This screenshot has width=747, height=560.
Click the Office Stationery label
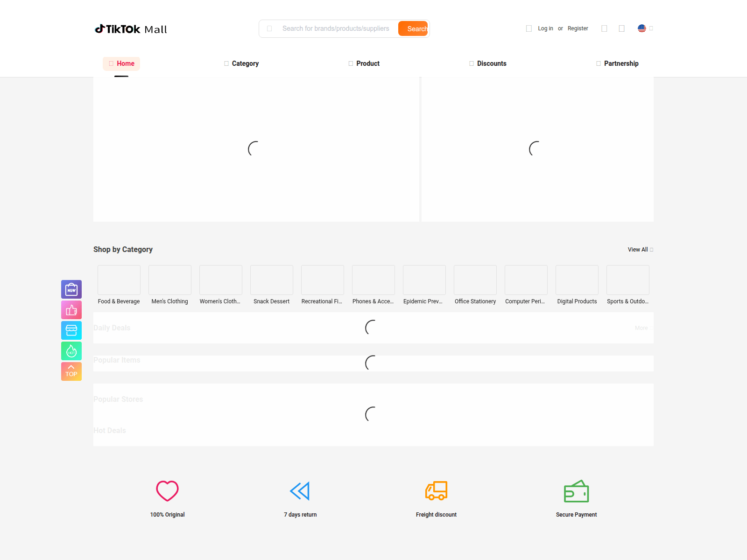(475, 301)
